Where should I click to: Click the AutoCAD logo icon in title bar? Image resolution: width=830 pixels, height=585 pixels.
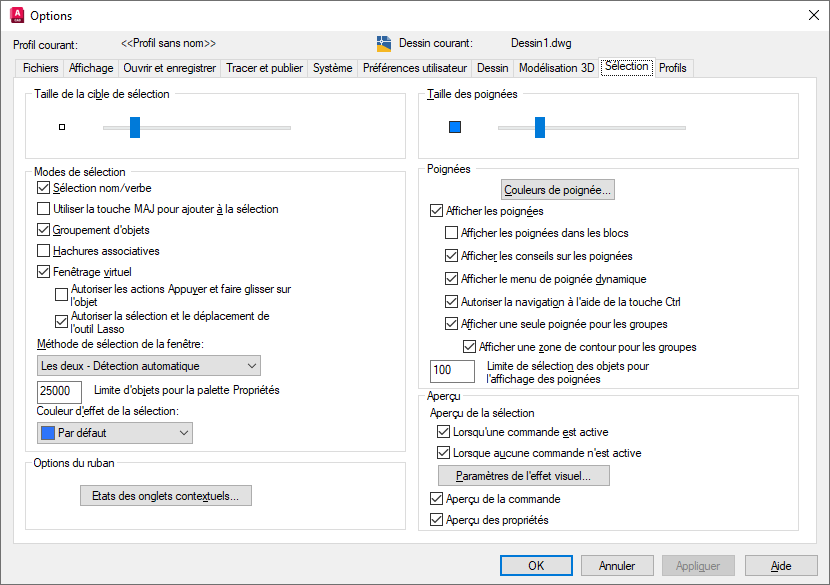pyautogui.click(x=17, y=16)
